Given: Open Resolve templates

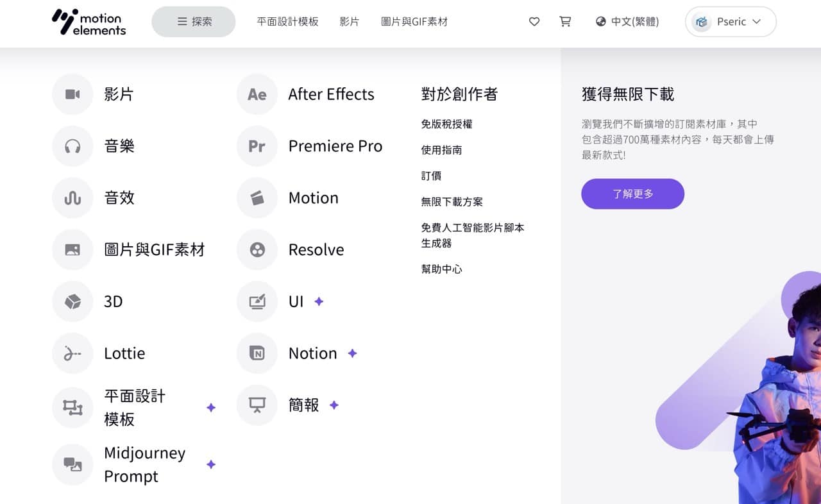Looking at the screenshot, I should pyautogui.click(x=316, y=249).
